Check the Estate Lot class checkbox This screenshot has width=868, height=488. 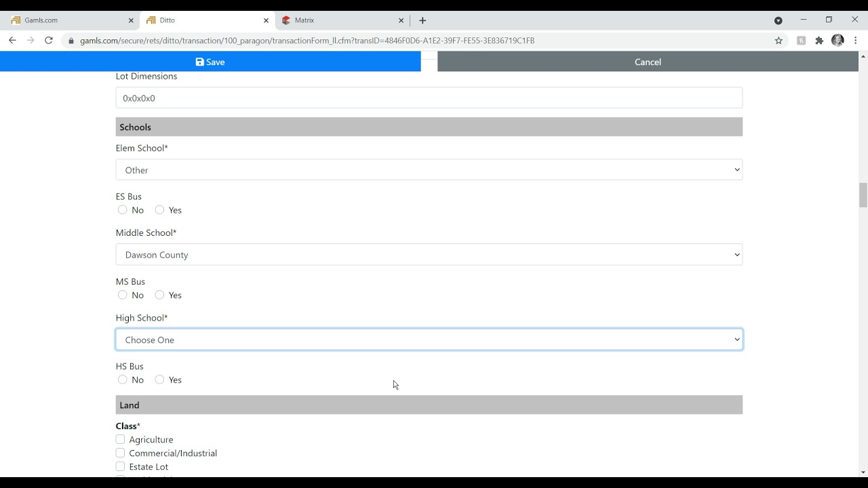click(x=120, y=466)
